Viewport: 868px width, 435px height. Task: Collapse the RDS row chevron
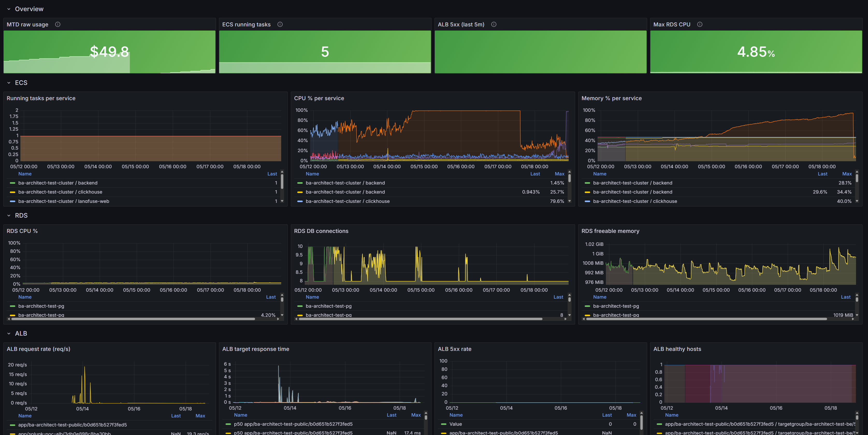coord(9,216)
